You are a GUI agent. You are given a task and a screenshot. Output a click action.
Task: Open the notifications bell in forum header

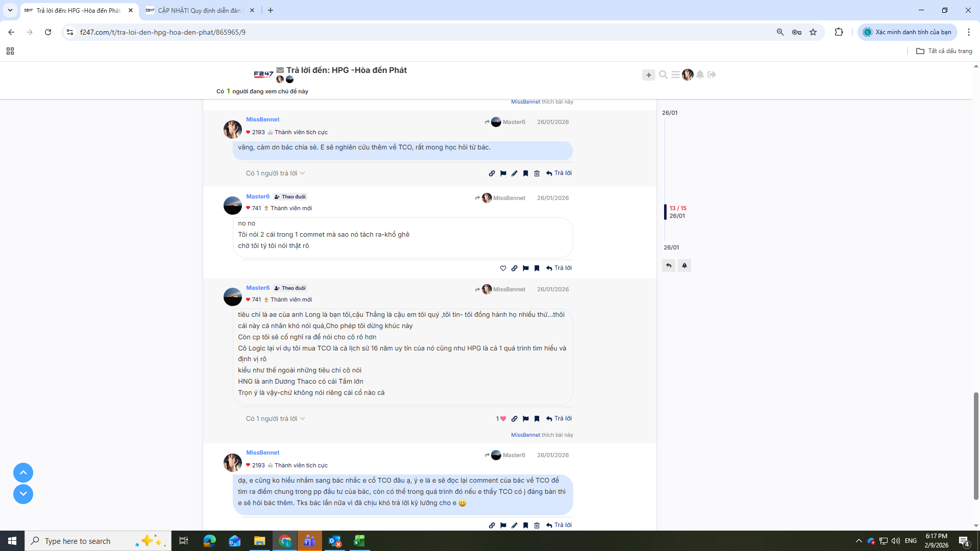click(x=700, y=75)
